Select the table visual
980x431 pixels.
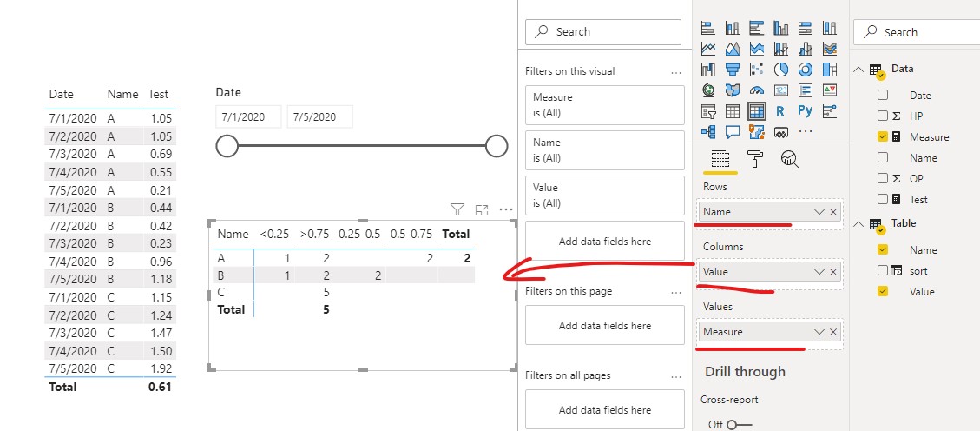732,111
